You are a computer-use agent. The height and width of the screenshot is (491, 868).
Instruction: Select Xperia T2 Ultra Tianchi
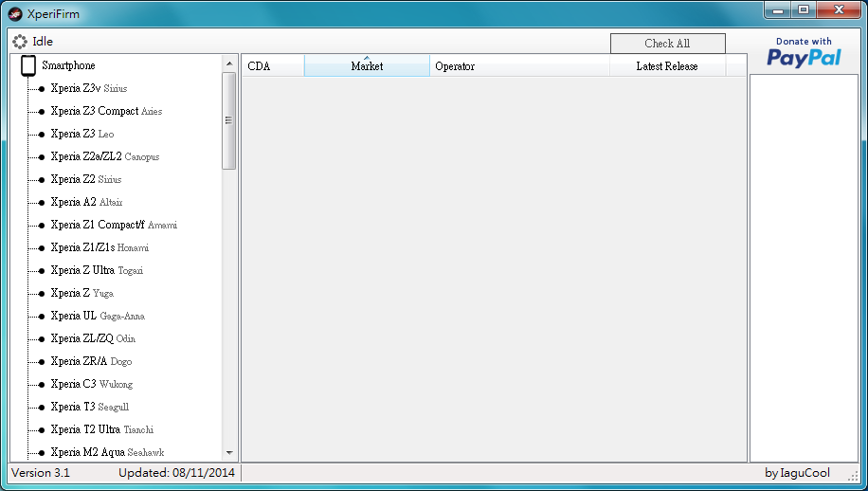click(x=101, y=428)
